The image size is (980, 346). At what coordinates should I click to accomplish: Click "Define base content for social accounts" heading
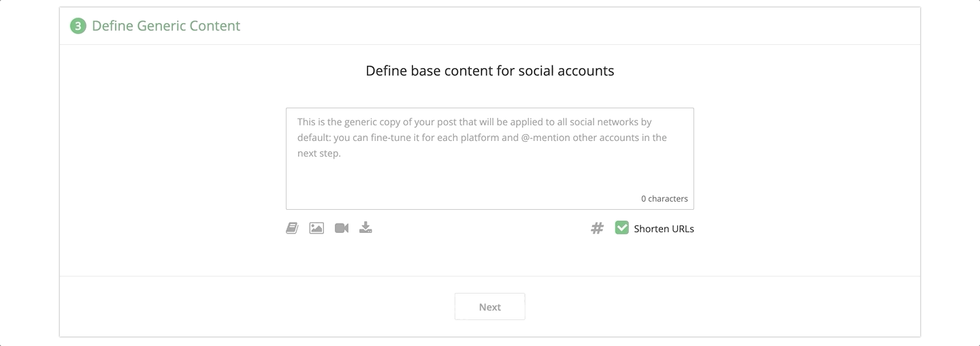490,71
